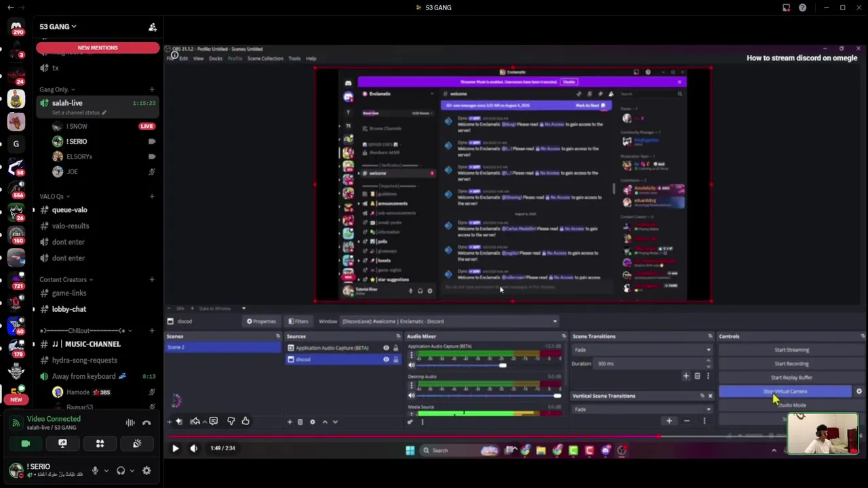Collapse the Chillout category
This screenshot has height=488, width=868.
point(86,331)
